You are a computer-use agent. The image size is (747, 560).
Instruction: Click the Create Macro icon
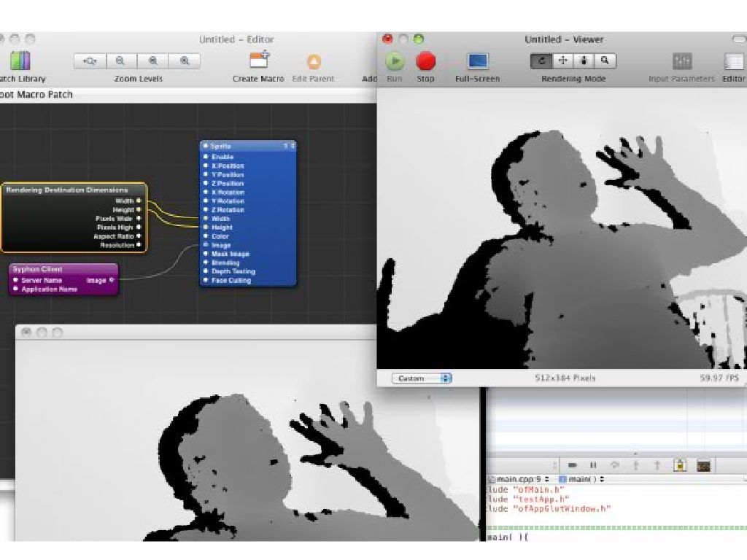pyautogui.click(x=259, y=61)
